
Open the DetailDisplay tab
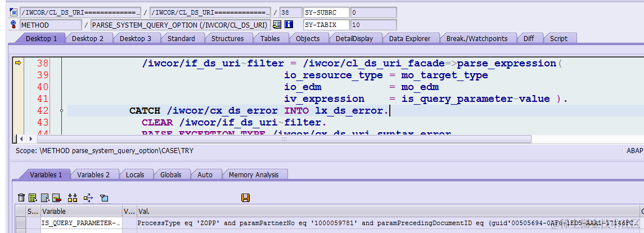pyautogui.click(x=354, y=39)
